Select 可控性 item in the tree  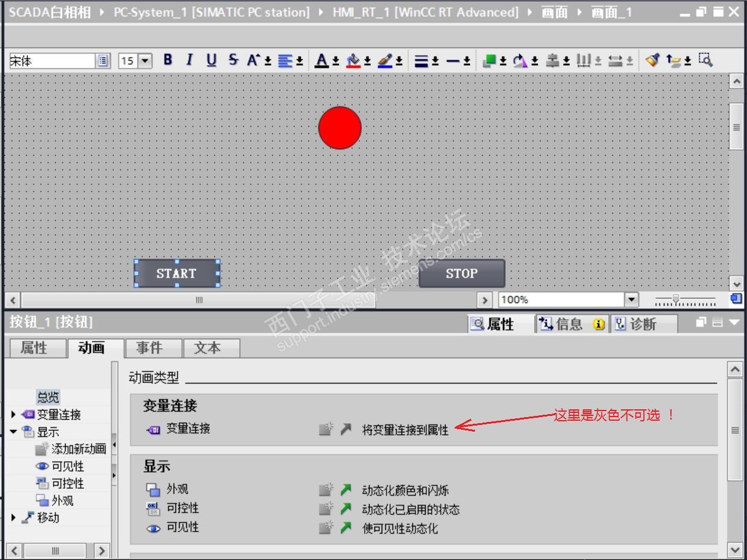click(60, 483)
